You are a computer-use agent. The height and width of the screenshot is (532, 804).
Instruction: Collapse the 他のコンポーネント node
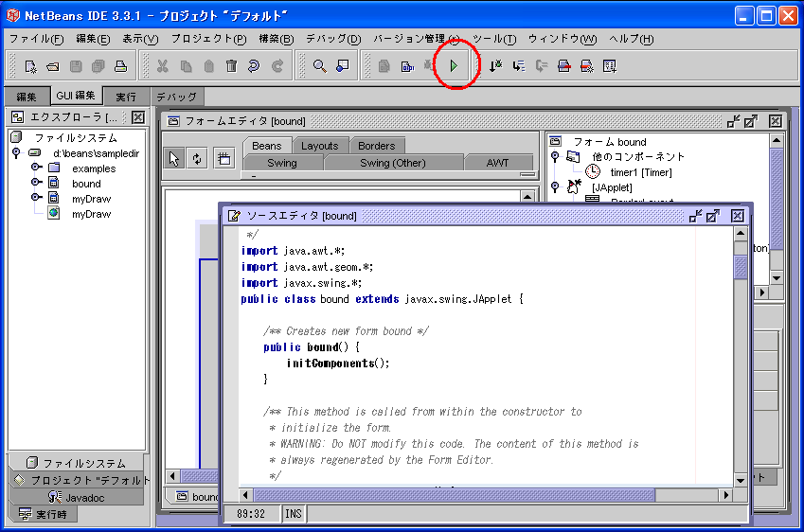click(x=555, y=156)
